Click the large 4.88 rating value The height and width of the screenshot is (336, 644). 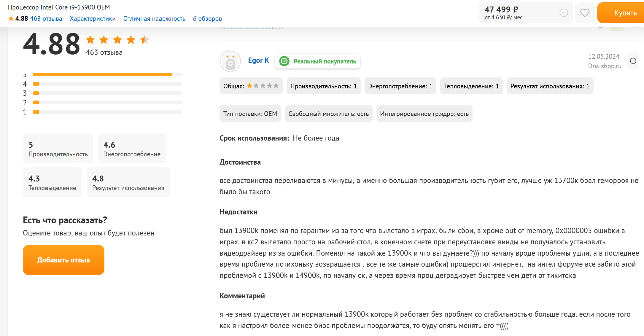click(x=52, y=44)
